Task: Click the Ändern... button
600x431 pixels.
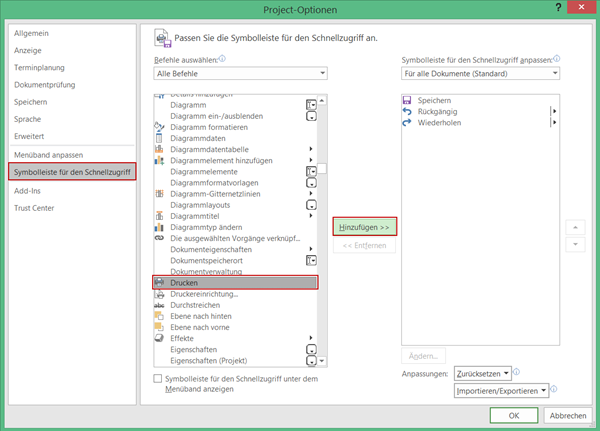Action: pos(423,356)
